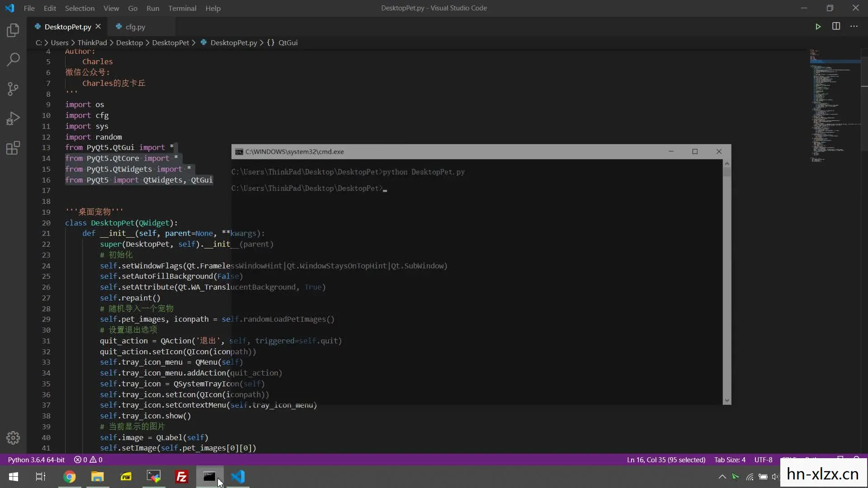Open Problems via errors and warnings indicator
The image size is (868, 488).
88,460
